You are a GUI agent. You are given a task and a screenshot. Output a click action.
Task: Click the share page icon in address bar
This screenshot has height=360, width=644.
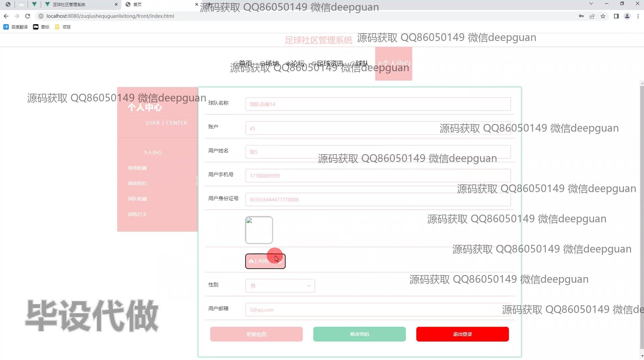tap(592, 16)
